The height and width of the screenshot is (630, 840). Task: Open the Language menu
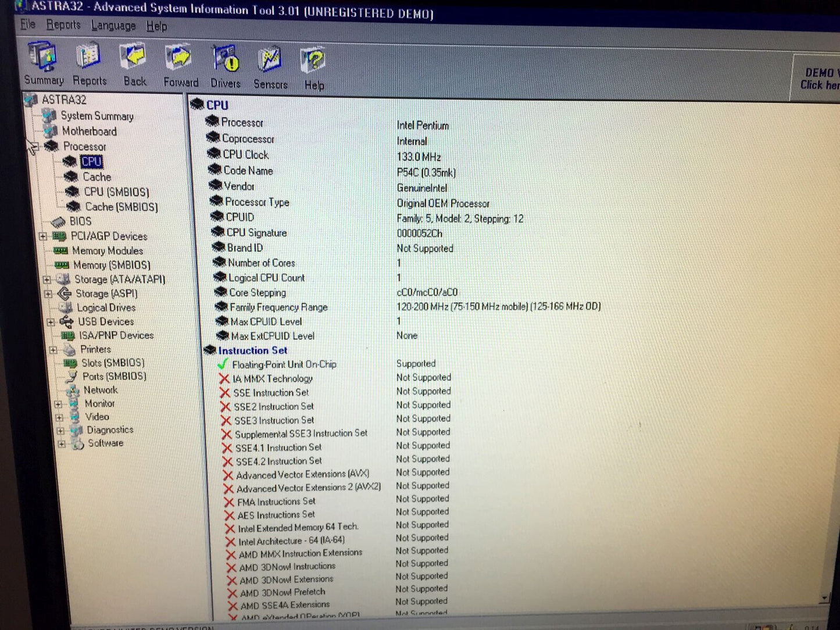tap(113, 26)
